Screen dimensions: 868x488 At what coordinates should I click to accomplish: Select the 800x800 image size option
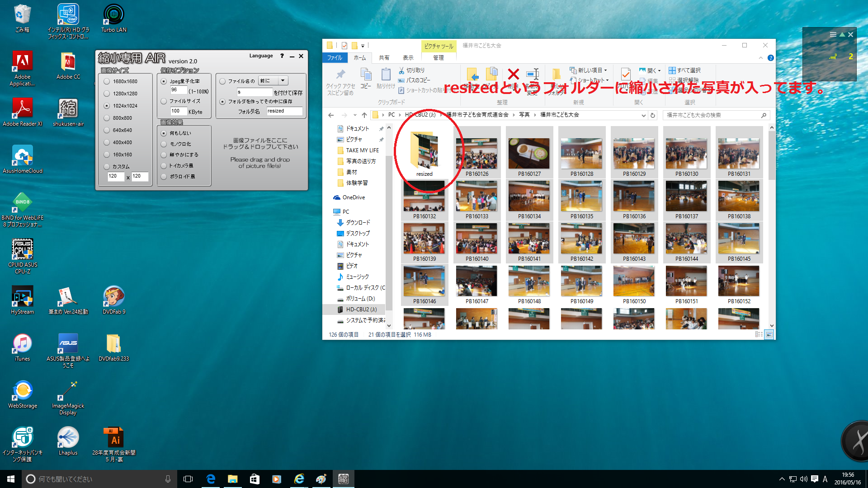107,118
